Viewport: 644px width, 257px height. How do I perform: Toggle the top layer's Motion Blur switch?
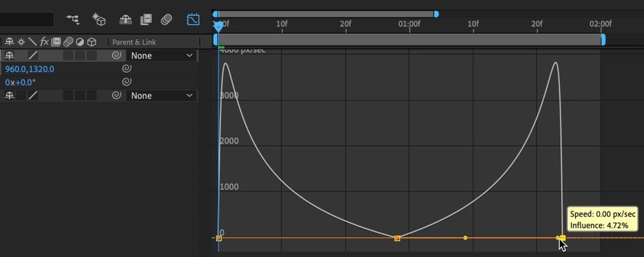(68, 56)
